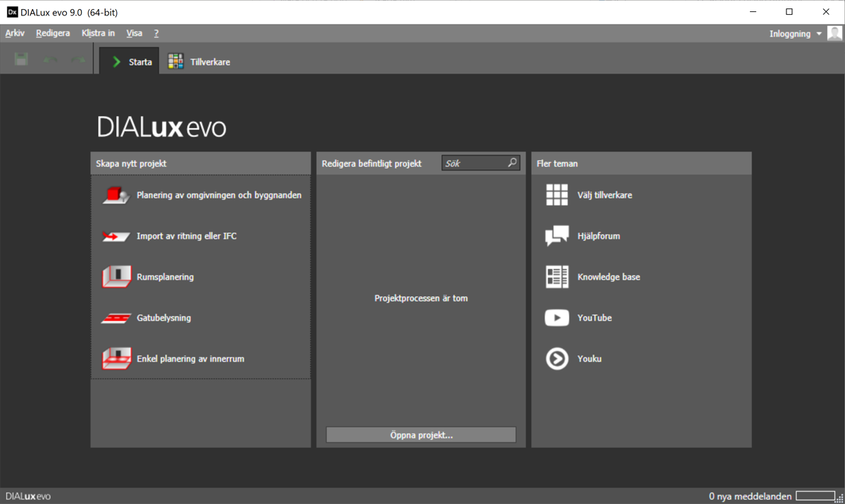Click the Välj tillverkare grid icon
This screenshot has height=504, width=845.
[x=557, y=195]
